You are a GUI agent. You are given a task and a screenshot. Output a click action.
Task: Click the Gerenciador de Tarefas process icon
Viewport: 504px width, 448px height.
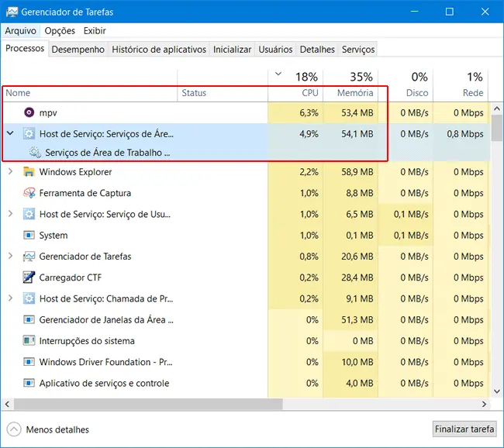[x=29, y=257]
